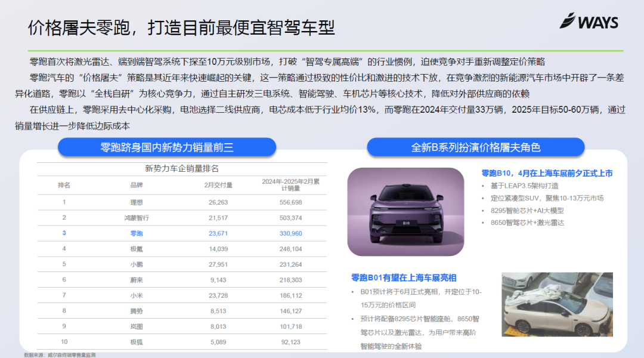
Task: Select the cumulative value 146,127
Action: 291,311
